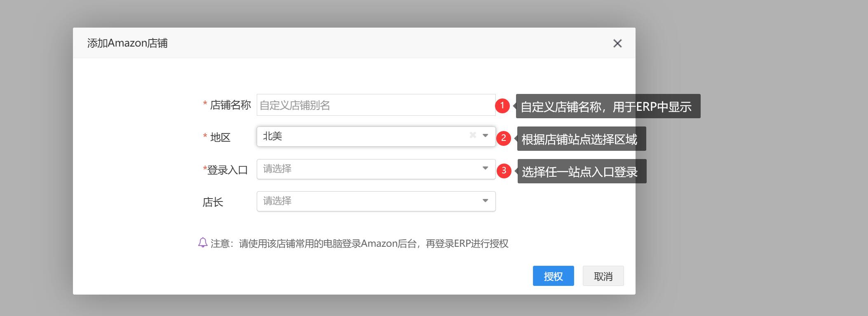Click the red number 3 badge
Image resolution: width=868 pixels, height=316 pixels.
[x=504, y=171]
